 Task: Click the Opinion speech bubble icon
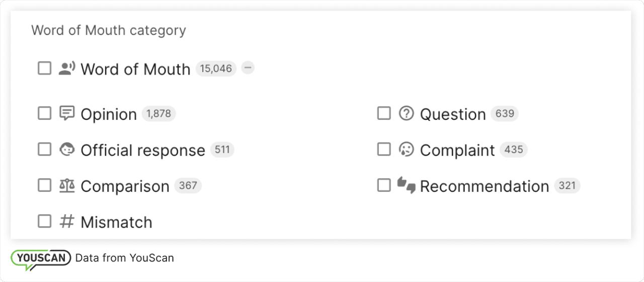[67, 113]
